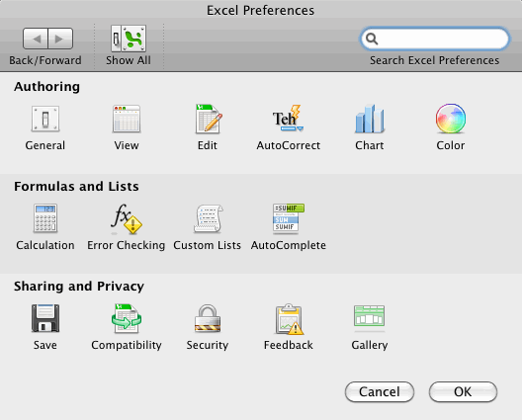The image size is (522, 420).
Task: Open Calculation preferences calculator icon
Action: (45, 218)
